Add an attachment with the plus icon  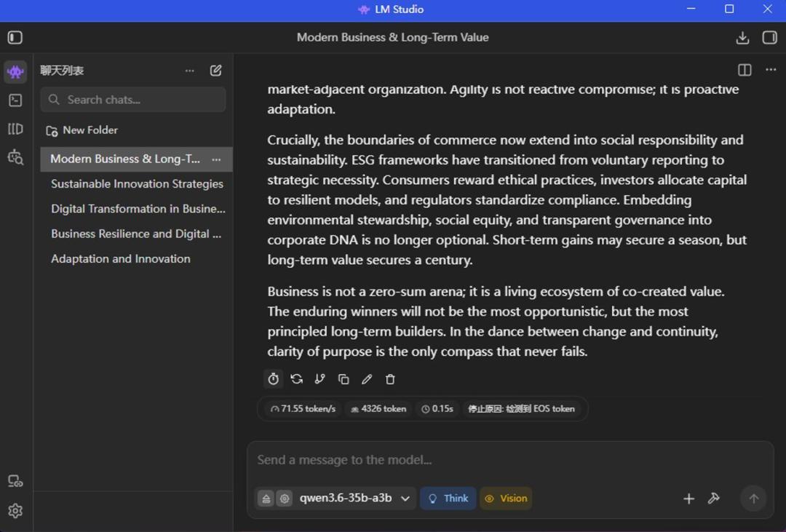click(x=688, y=499)
